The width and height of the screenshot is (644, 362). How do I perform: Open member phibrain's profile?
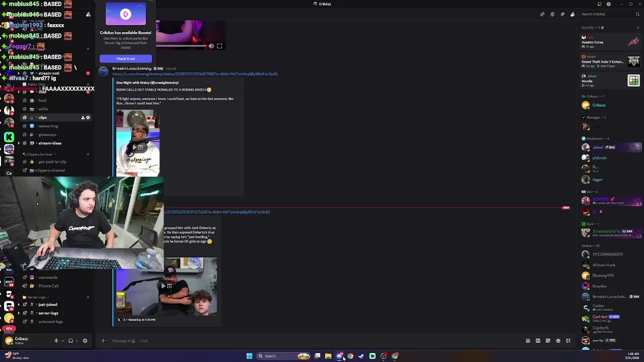611,158
